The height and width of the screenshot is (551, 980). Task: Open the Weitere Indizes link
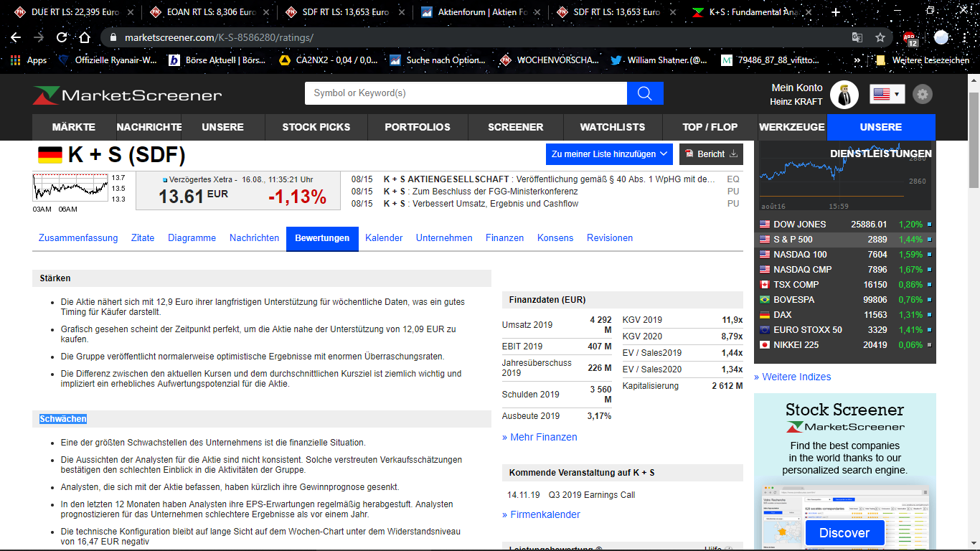coord(792,377)
